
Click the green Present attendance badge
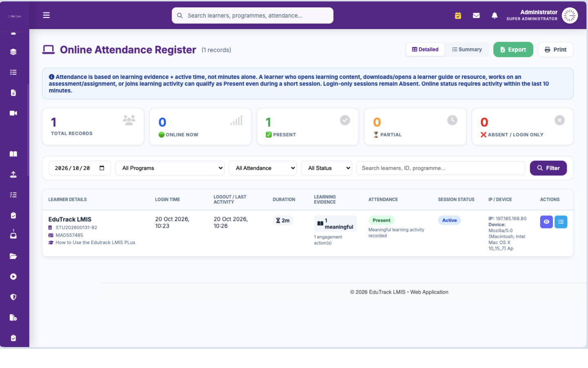(x=381, y=220)
